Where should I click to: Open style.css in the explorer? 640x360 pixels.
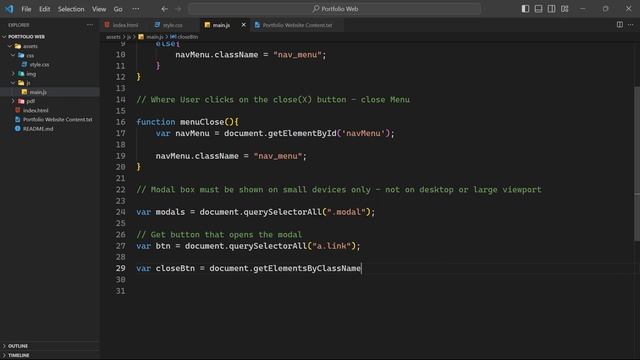[39, 64]
